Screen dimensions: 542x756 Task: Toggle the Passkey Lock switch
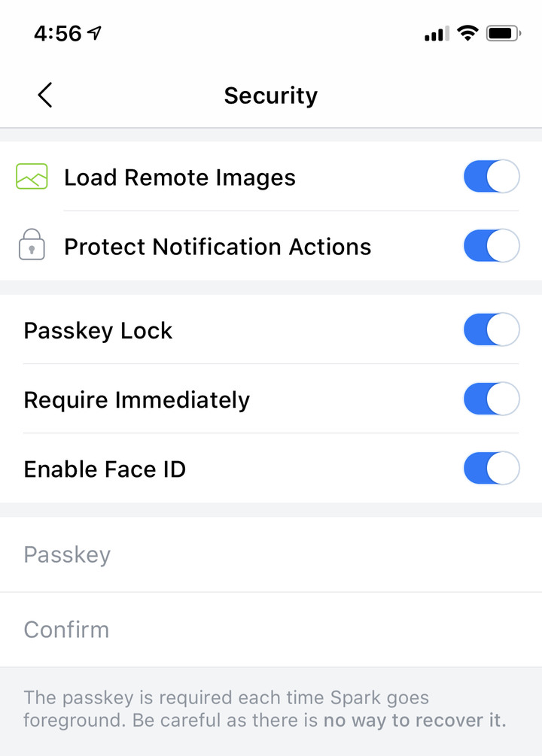click(x=491, y=330)
